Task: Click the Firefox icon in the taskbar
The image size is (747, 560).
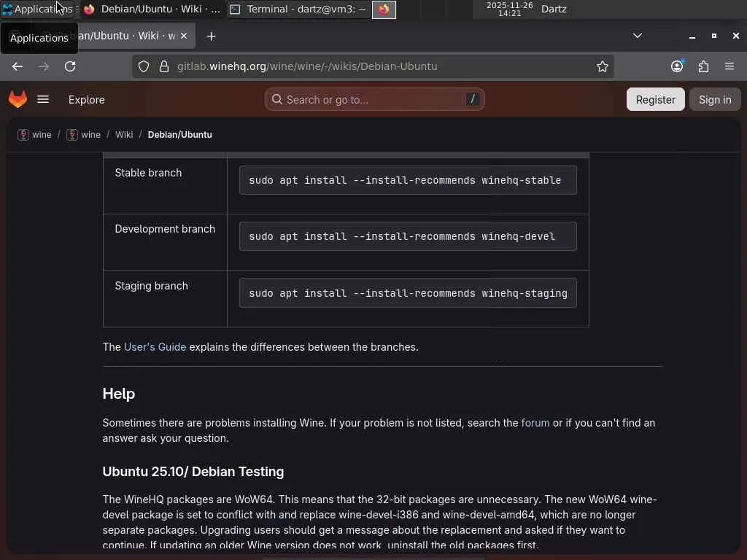Action: tap(384, 9)
